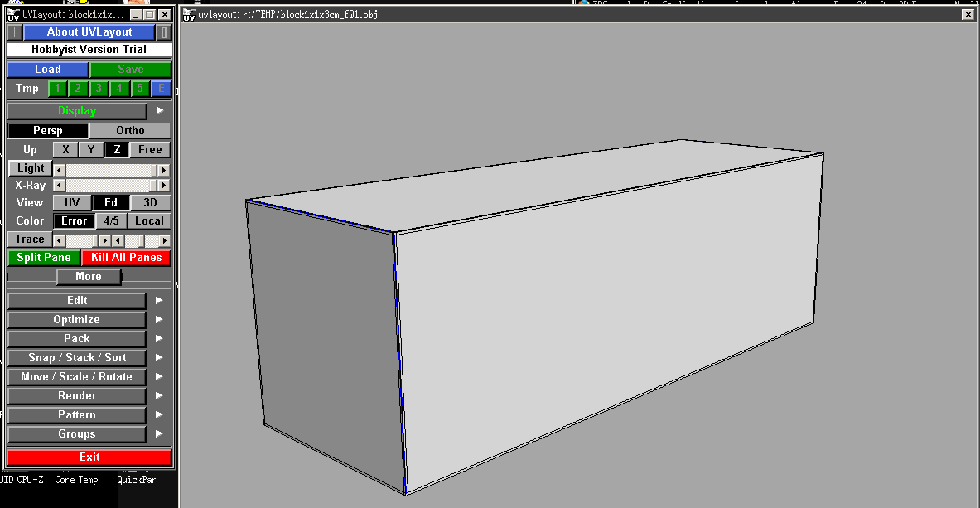Switch View to UV mode
Image resolution: width=980 pixels, height=508 pixels.
pos(72,203)
